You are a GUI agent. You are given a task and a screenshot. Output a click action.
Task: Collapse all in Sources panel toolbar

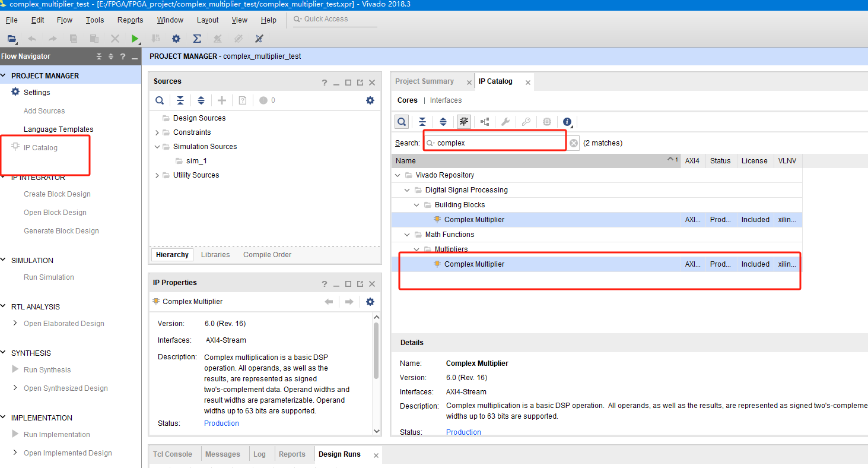(x=180, y=100)
